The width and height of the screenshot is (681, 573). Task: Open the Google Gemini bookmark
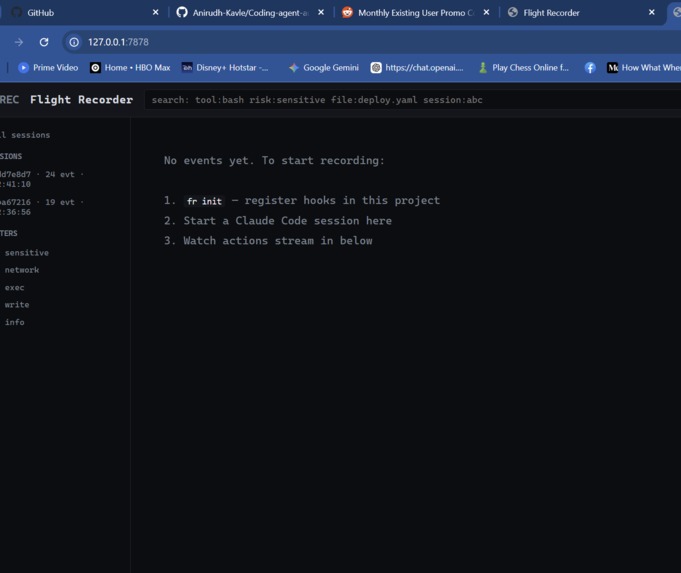(324, 68)
